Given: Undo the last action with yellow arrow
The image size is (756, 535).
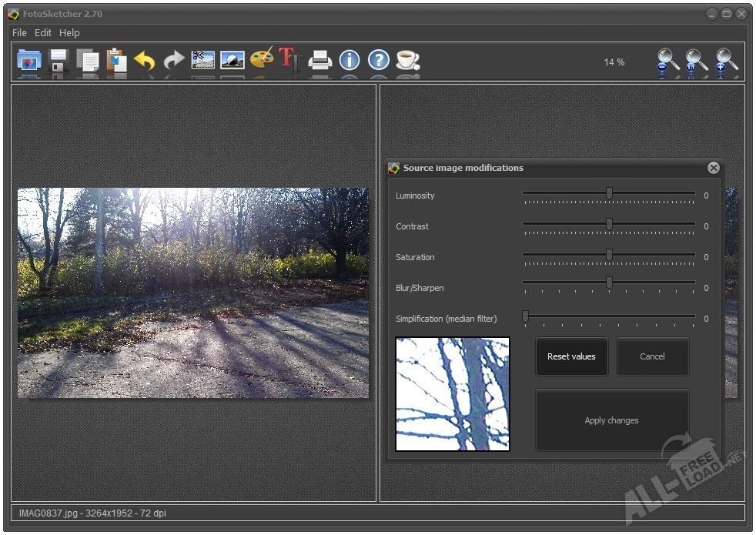Looking at the screenshot, I should (145, 61).
